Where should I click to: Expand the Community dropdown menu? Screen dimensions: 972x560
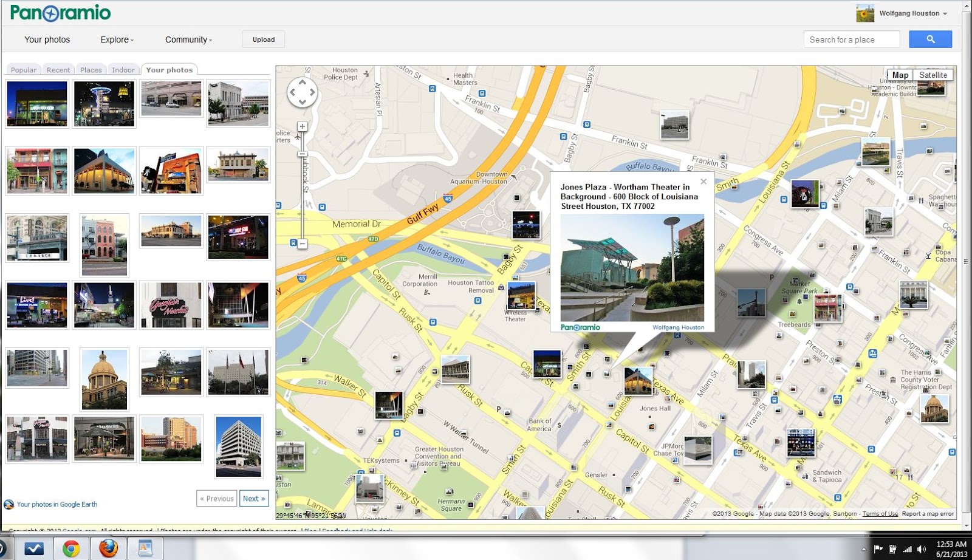click(x=188, y=39)
